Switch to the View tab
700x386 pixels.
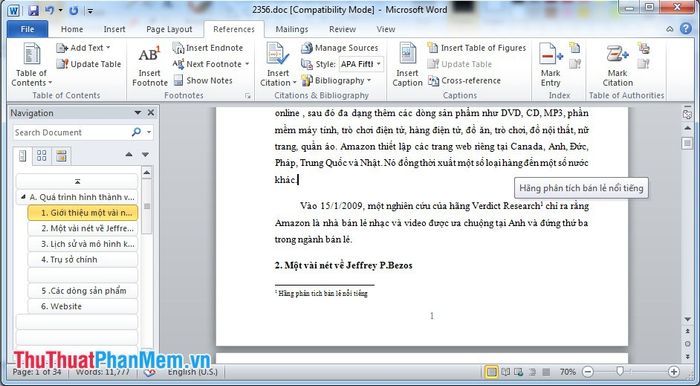tap(386, 29)
